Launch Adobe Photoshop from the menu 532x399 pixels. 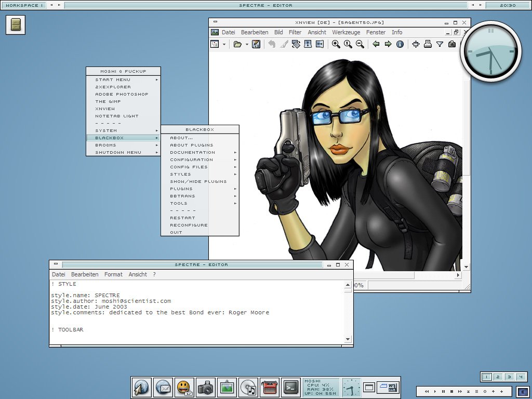pyautogui.click(x=123, y=95)
